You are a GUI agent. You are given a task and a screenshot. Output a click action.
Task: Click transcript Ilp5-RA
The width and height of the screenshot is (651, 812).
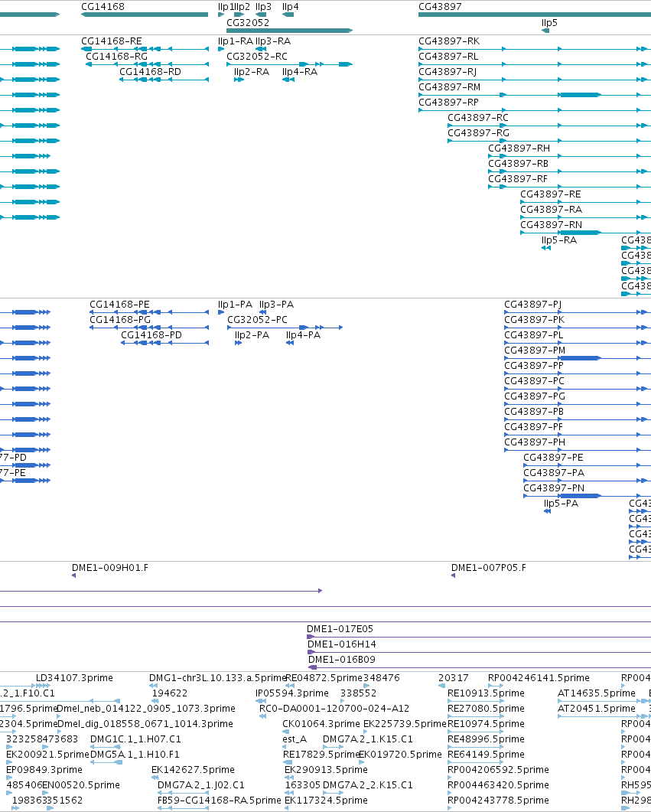tap(559, 240)
